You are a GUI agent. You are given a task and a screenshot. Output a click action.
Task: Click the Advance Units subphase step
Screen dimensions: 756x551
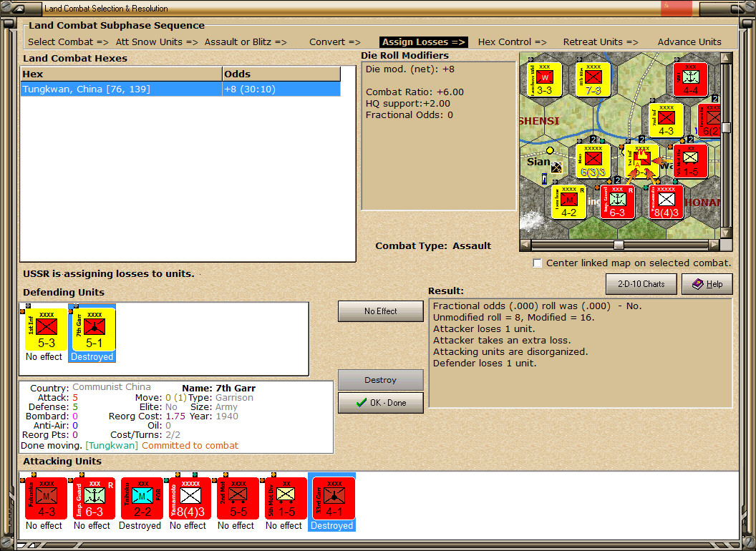pos(689,42)
